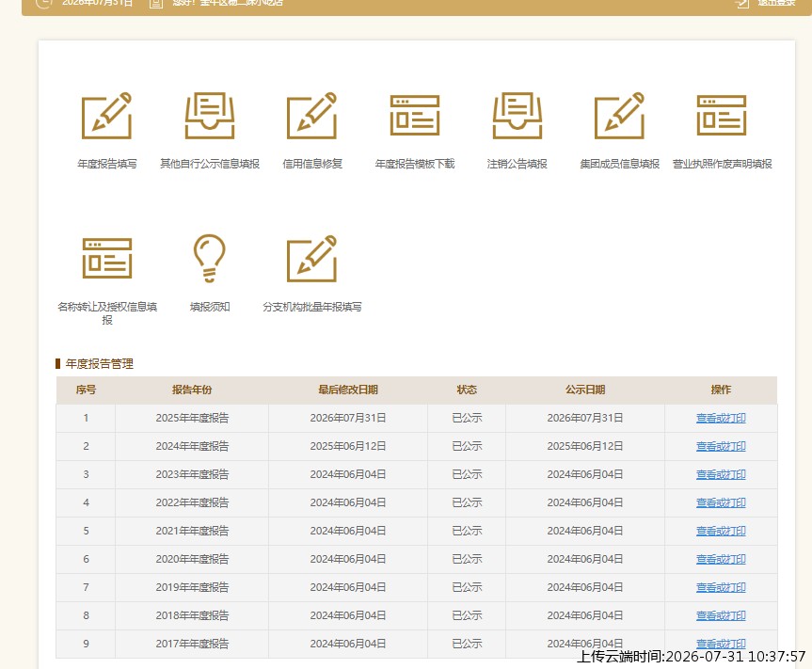Image resolution: width=812 pixels, height=669 pixels.
Task: Click publication date 2025年06月12日 in row 2
Action: pos(585,446)
